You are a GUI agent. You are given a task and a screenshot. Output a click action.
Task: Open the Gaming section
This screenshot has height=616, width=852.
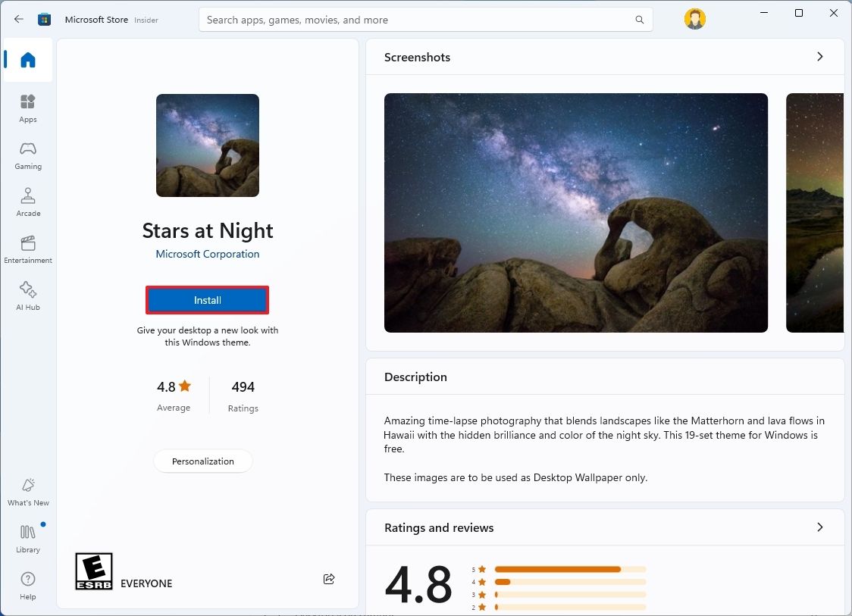pyautogui.click(x=27, y=153)
